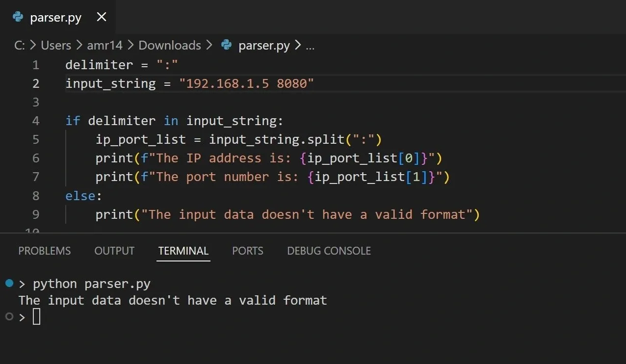Switch to the PROBLEMS tab
626x364 pixels.
pos(44,251)
